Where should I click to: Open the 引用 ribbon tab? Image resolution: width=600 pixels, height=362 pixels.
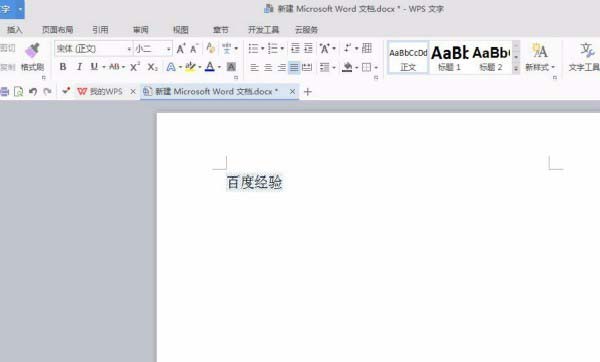[100, 30]
